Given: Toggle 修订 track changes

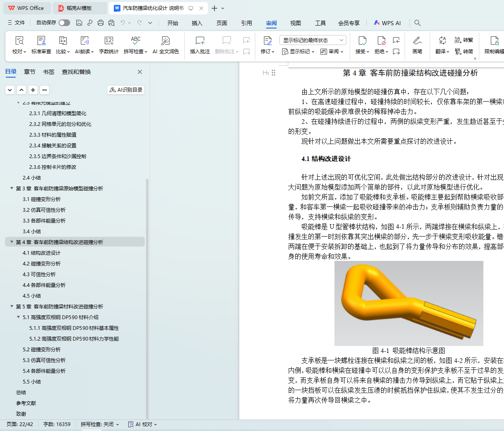Looking at the screenshot, I should tap(267, 41).
